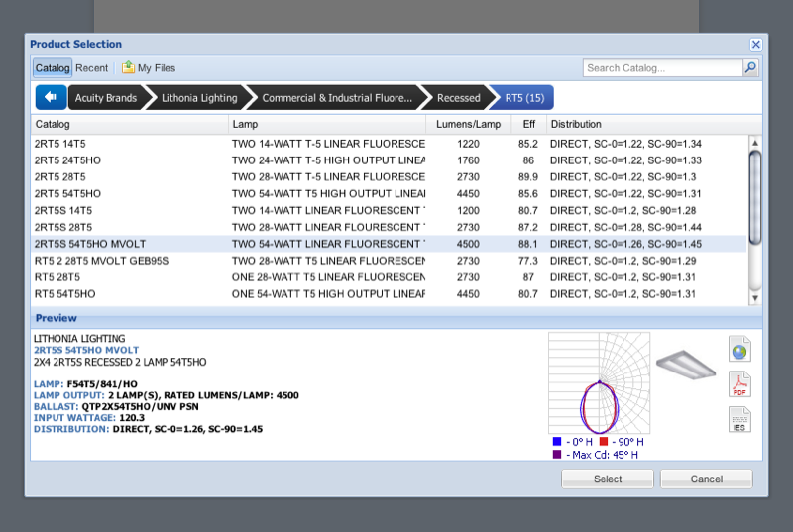Click the Search Catalog input field
The image size is (793, 532).
tap(662, 68)
